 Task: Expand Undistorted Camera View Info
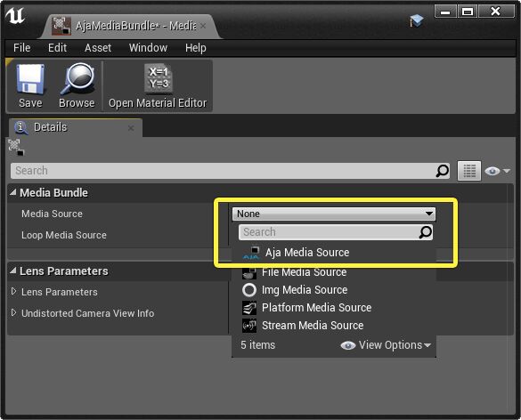pyautogui.click(x=13, y=312)
